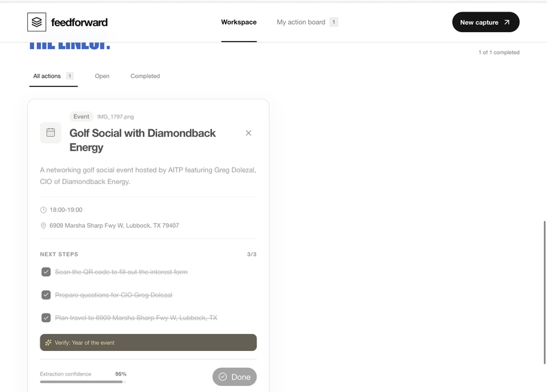Image resolution: width=547 pixels, height=392 pixels.
Task: Click the calendar event icon on the card
Action: (x=51, y=133)
